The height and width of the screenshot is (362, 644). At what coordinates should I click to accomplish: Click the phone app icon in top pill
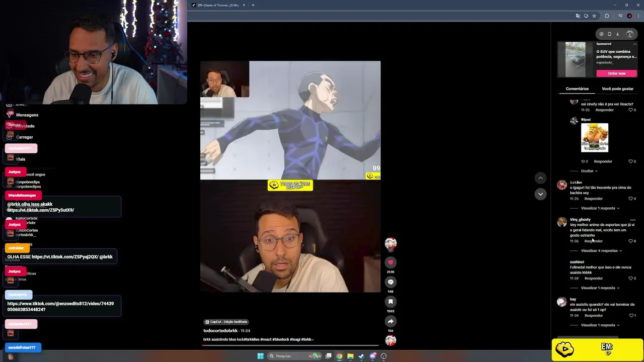609,34
